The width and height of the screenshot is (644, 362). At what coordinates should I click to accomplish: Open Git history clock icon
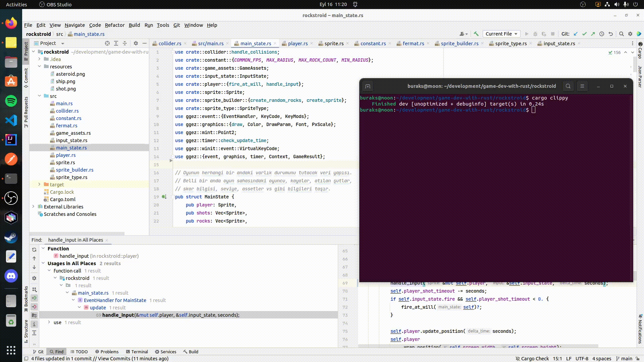(602, 34)
